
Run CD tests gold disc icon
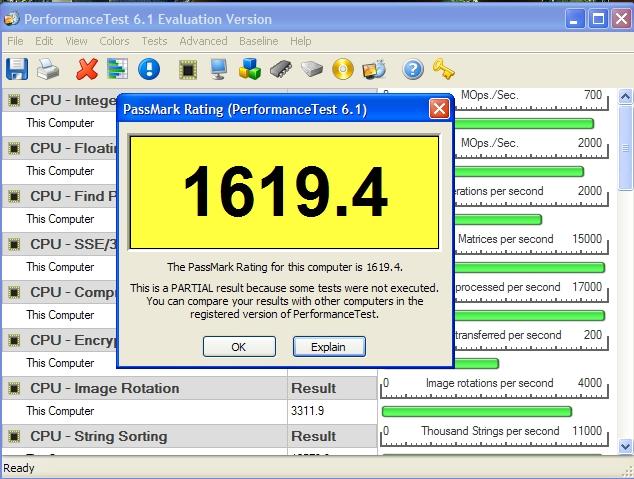(342, 69)
